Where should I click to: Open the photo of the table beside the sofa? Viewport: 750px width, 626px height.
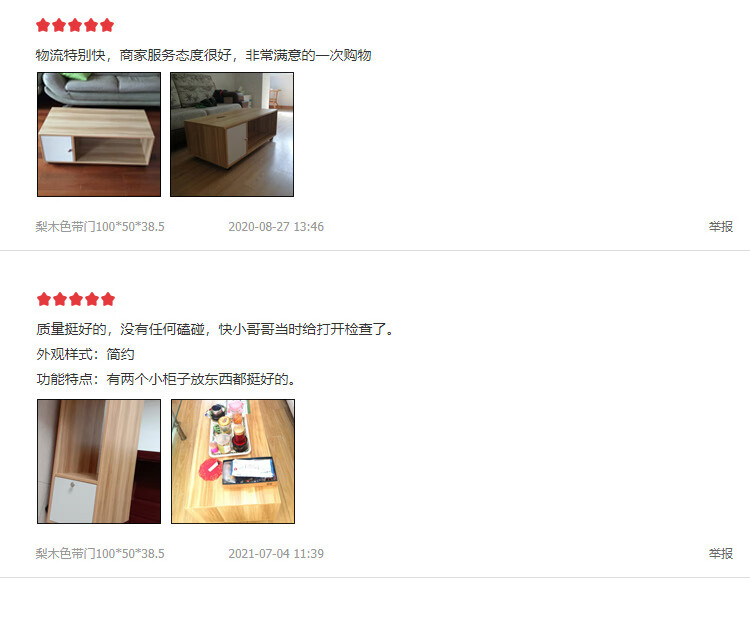click(232, 134)
